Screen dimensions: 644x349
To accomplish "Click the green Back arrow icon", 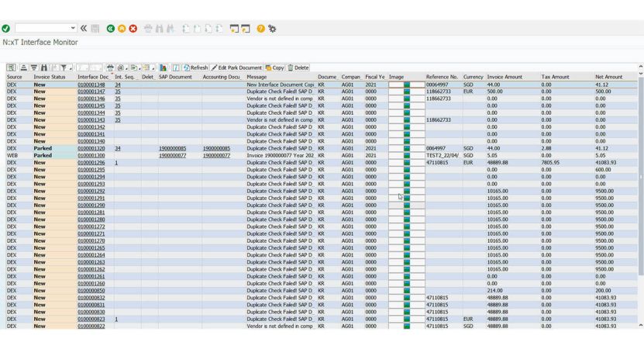I will 110,29.
